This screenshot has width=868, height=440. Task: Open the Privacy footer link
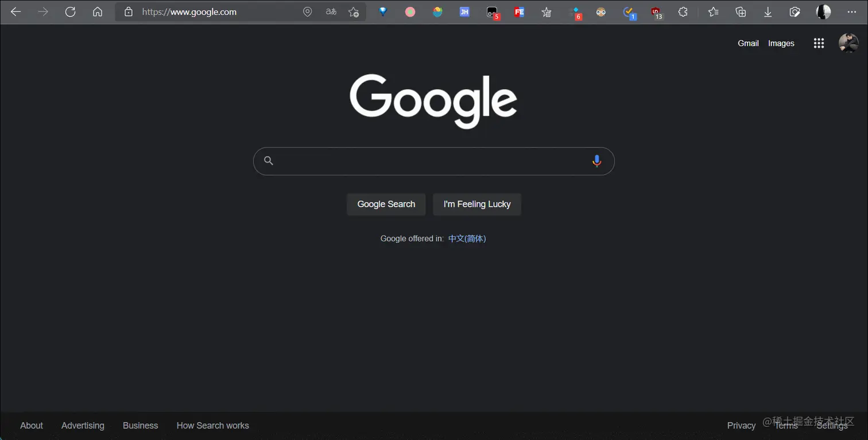741,426
